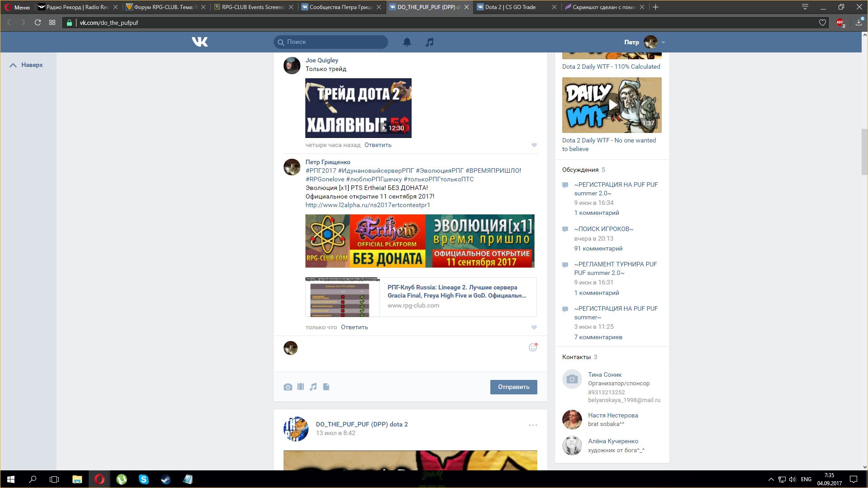Like Петр Грищенко's comment with heart
Viewport: 868px width, 488px height.
tap(534, 327)
